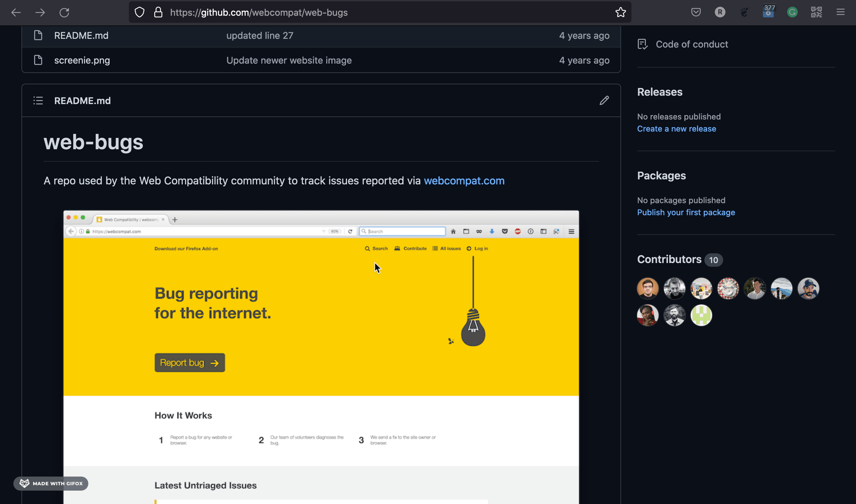Click Publish your first package
The width and height of the screenshot is (856, 504).
pos(685,212)
